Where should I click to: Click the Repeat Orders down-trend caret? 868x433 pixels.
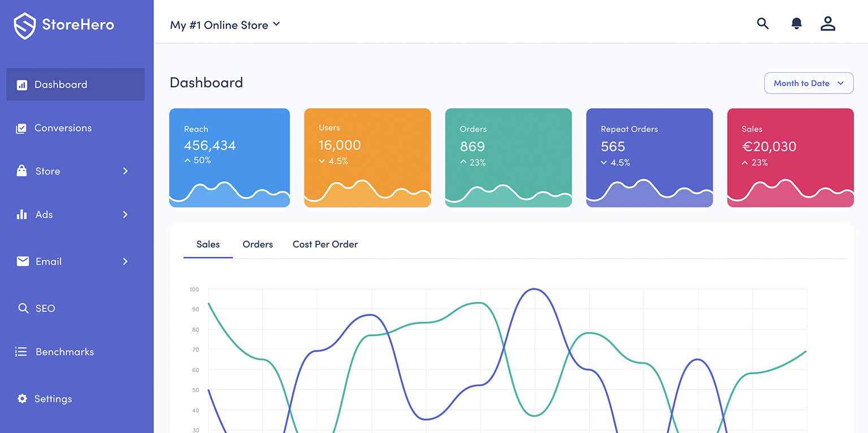click(604, 163)
